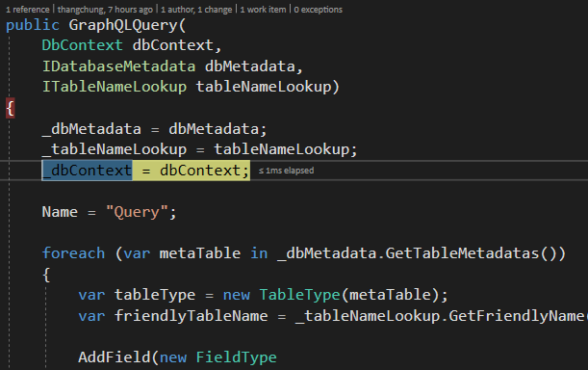Click the '≤ 1ms elapsed' PerfTip
Image resolution: width=588 pixels, height=370 pixels.
tap(286, 171)
